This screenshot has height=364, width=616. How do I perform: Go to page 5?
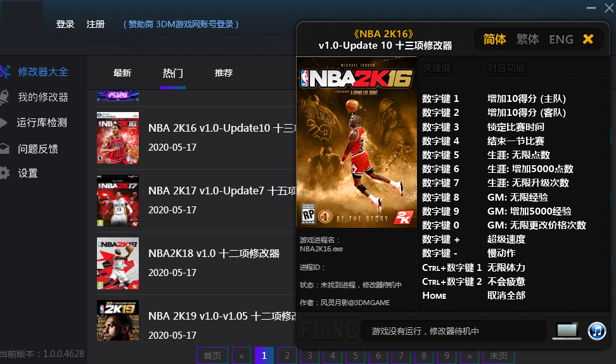pyautogui.click(x=356, y=355)
